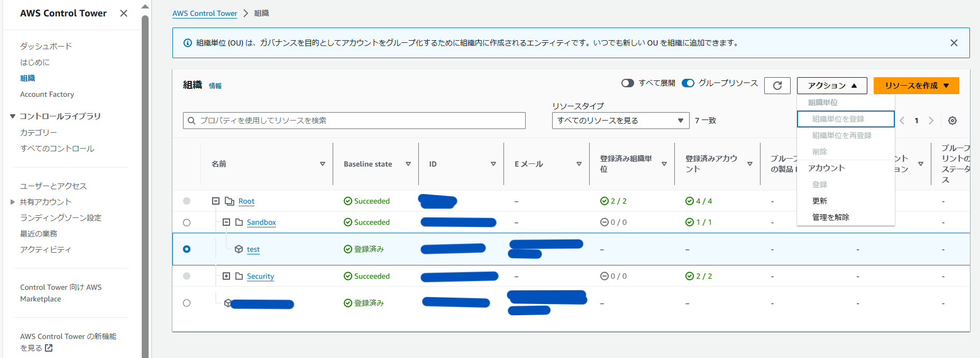The width and height of the screenshot is (980, 358).
Task: Select the Sandbox row radio button
Action: (187, 223)
